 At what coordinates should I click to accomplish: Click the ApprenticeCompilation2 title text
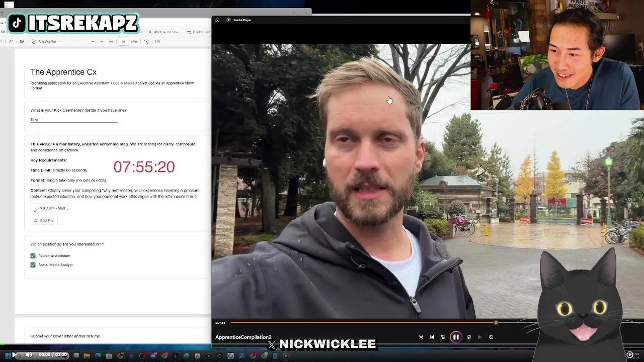244,337
